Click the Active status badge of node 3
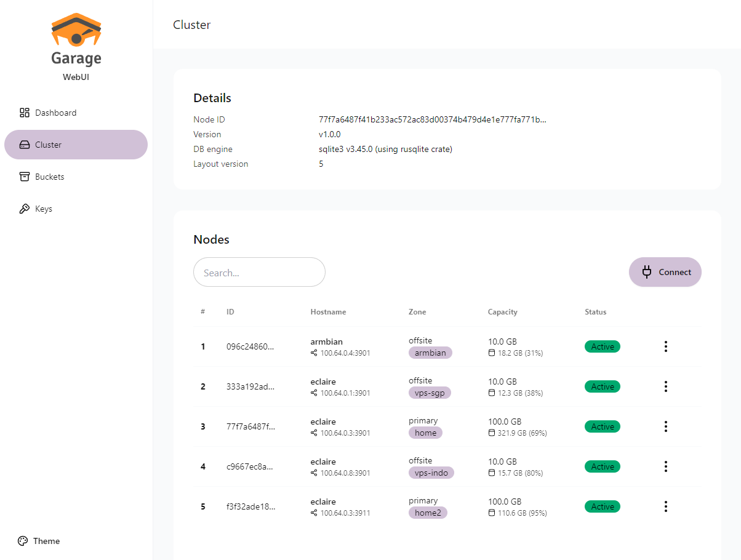The width and height of the screenshot is (741, 560). pos(602,426)
